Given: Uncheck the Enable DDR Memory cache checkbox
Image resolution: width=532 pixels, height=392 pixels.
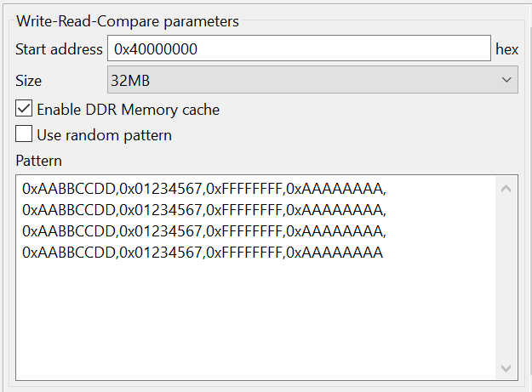Looking at the screenshot, I should (24, 109).
